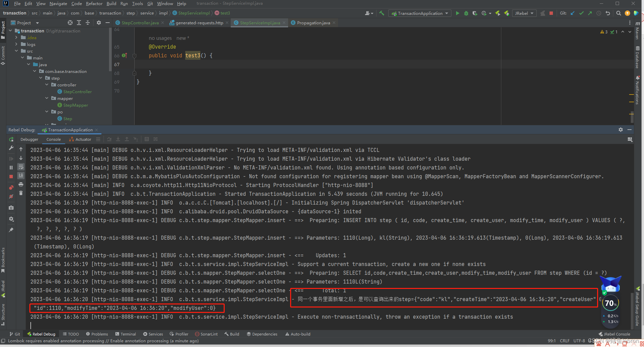Image resolution: width=644 pixels, height=347 pixels.
Task: Start debugging with the bug icon
Action: tap(467, 13)
